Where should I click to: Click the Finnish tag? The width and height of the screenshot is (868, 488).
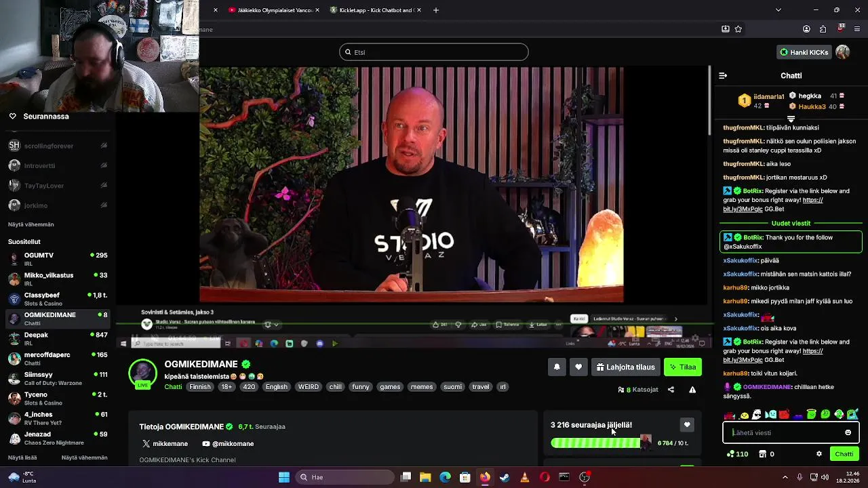[x=200, y=387]
